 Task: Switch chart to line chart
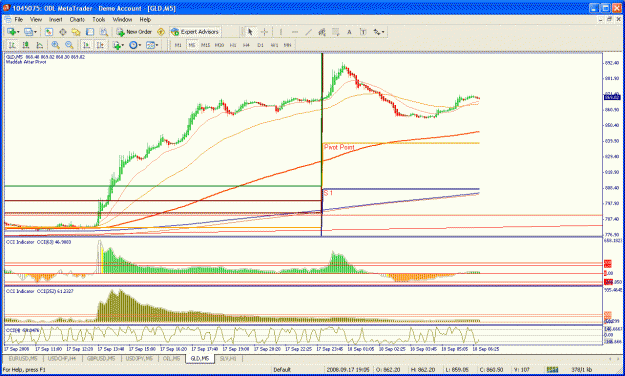pos(39,45)
